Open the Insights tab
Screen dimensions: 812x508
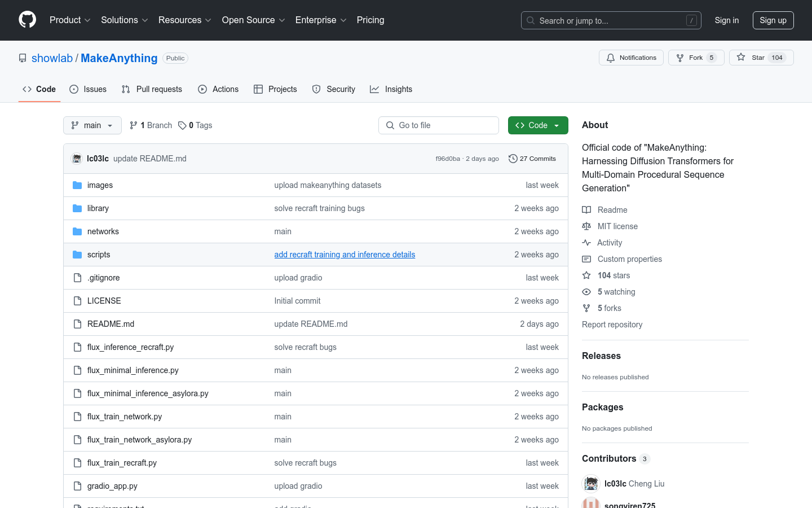pos(391,89)
